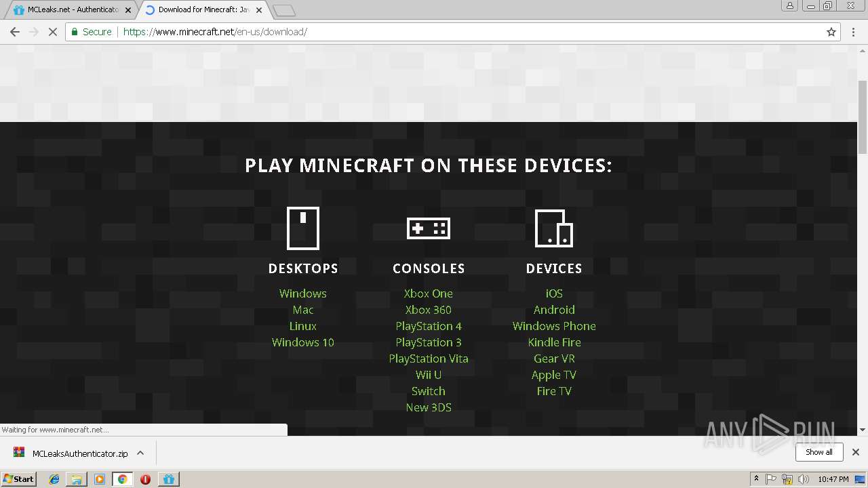Click the Consoles gamepad icon
This screenshot has width=868, height=488.
(429, 228)
